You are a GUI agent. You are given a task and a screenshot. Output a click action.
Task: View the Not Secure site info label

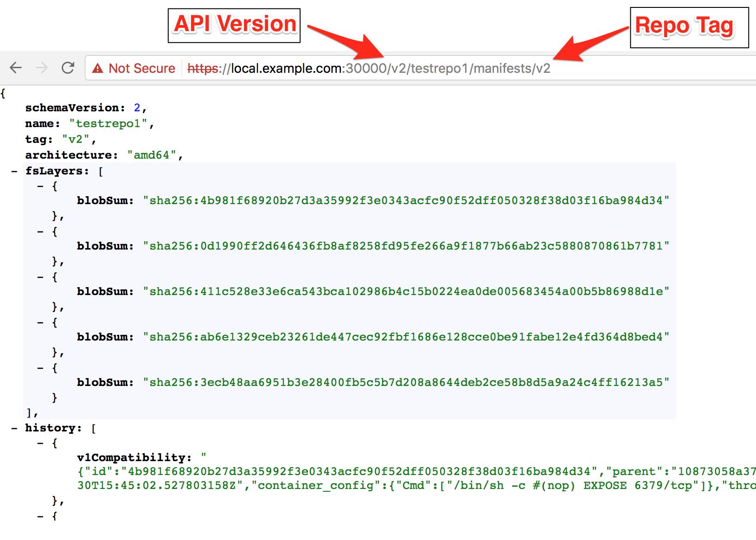click(x=142, y=68)
